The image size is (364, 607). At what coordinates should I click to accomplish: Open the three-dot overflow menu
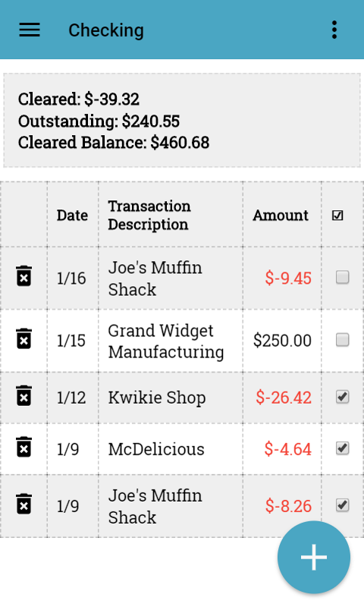[334, 30]
